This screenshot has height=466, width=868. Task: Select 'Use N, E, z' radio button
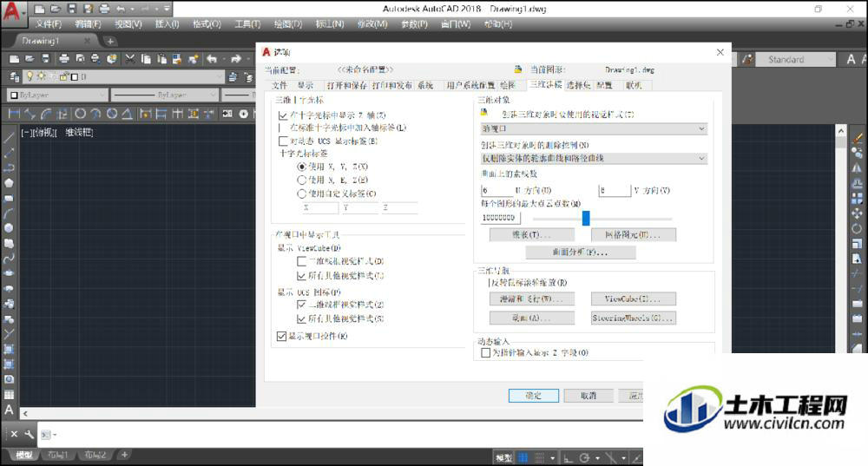pos(302,180)
